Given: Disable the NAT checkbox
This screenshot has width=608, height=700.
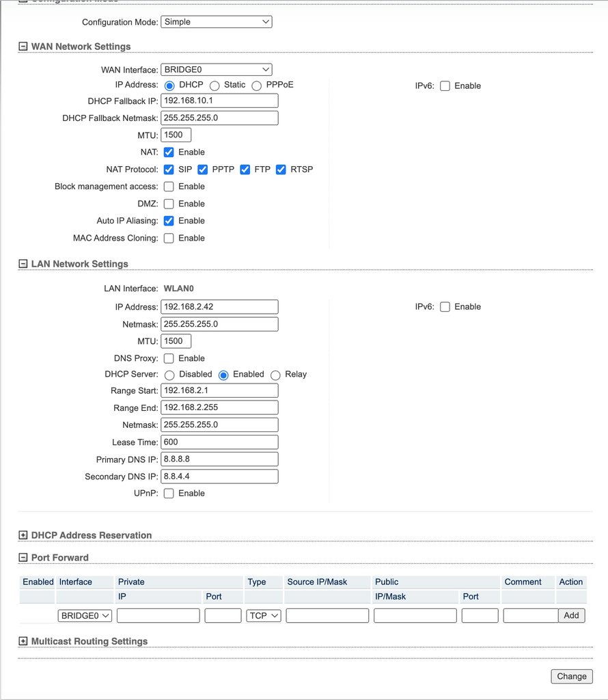Looking at the screenshot, I should pyautogui.click(x=169, y=152).
